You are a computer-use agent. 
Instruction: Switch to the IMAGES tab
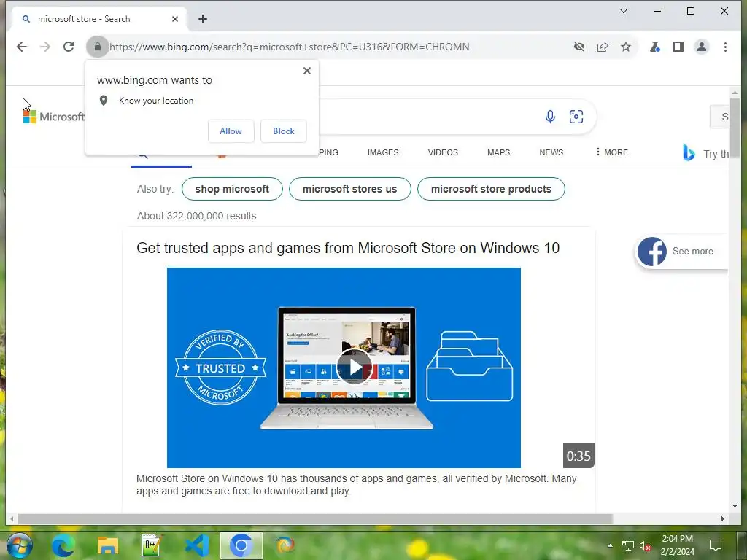coord(383,152)
